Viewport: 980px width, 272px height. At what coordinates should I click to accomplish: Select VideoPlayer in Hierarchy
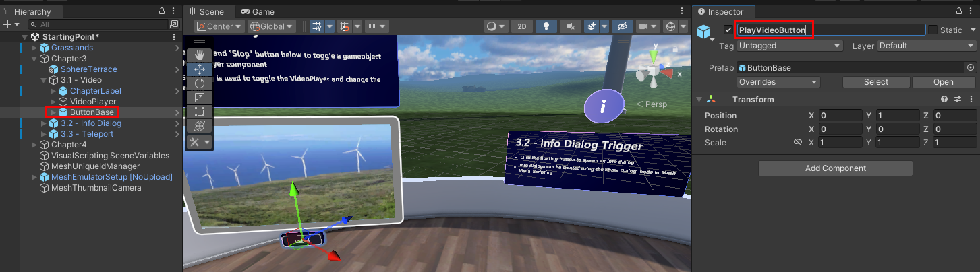[93, 101]
